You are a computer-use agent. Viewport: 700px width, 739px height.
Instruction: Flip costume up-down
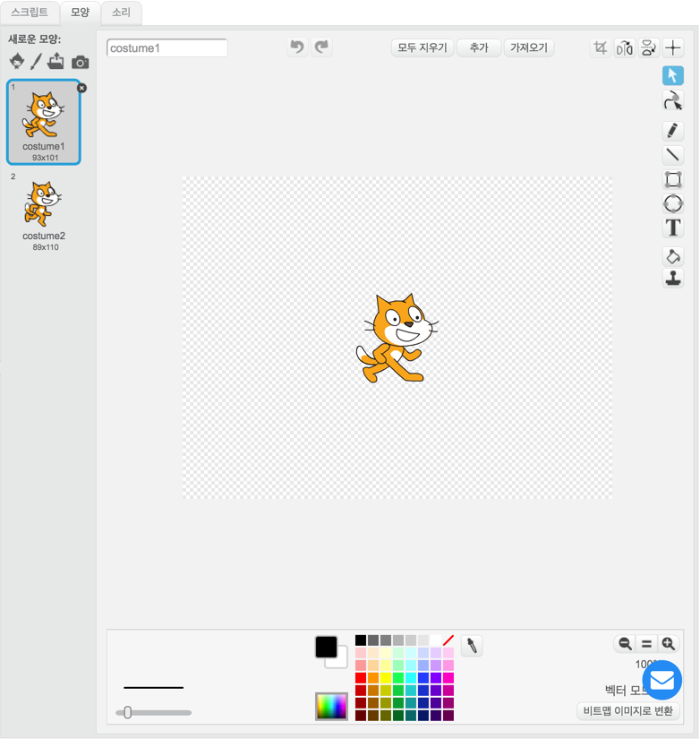tap(649, 47)
